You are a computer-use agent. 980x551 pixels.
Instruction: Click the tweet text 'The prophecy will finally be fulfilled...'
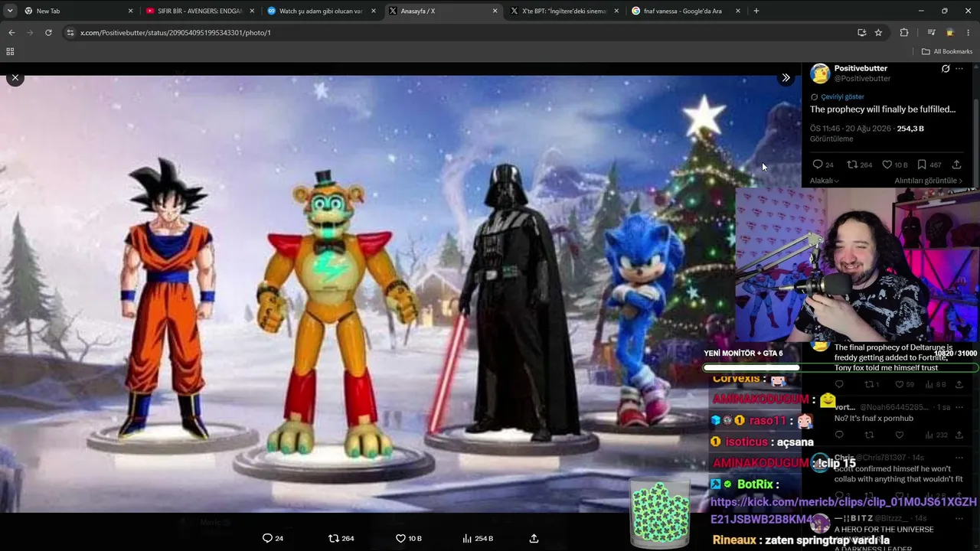pos(883,109)
